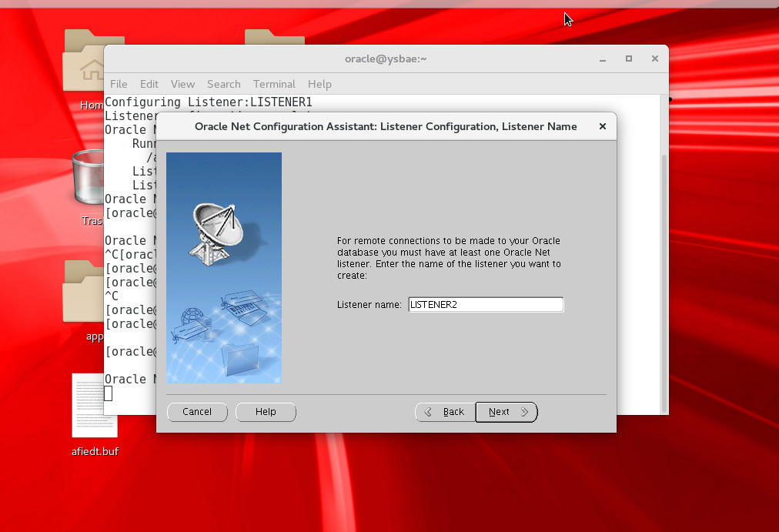The image size is (779, 532).
Task: Close the oracle@ysbae terminal window
Action: pyautogui.click(x=655, y=59)
